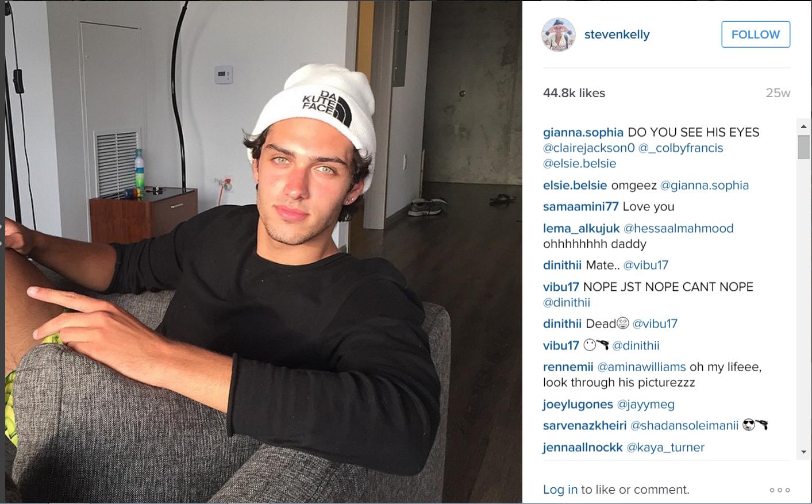Open lema_alkujuk's profile

click(581, 228)
